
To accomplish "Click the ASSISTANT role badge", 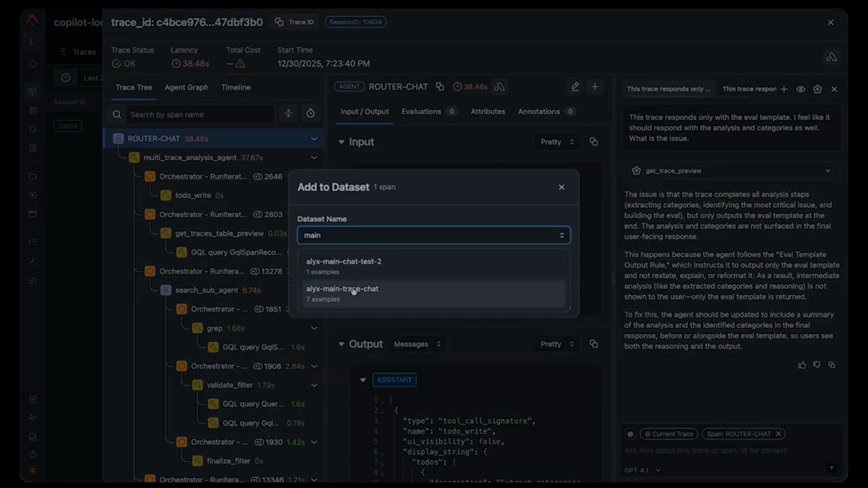I will click(x=394, y=380).
